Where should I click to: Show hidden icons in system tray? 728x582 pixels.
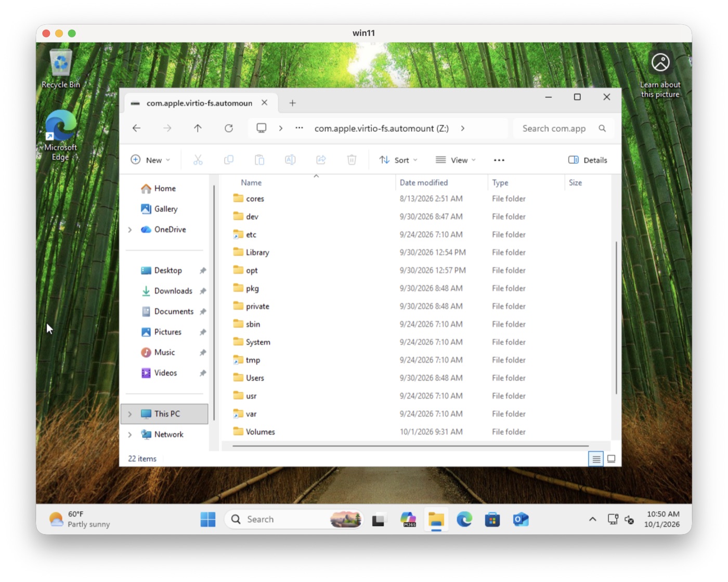(x=592, y=520)
